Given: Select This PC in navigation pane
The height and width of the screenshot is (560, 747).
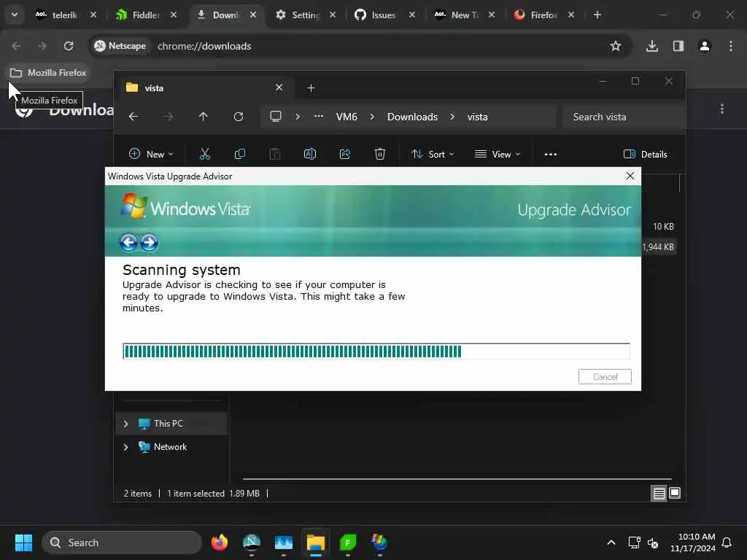Looking at the screenshot, I should click(171, 424).
